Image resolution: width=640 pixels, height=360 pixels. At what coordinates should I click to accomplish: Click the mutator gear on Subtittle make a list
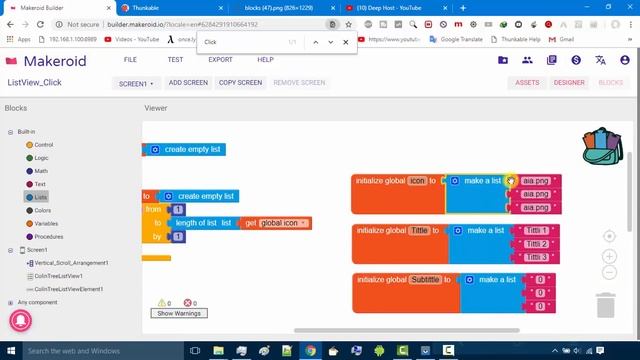pyautogui.click(x=470, y=280)
